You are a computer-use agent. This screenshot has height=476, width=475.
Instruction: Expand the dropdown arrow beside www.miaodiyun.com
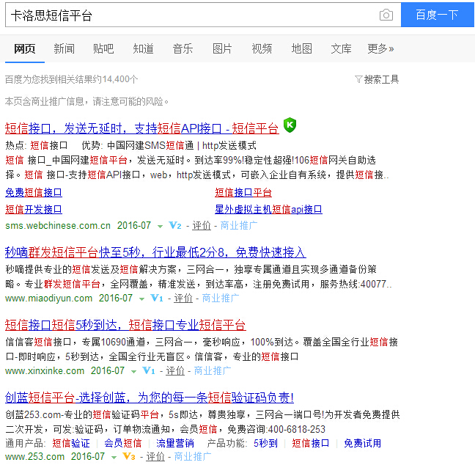coord(141,299)
